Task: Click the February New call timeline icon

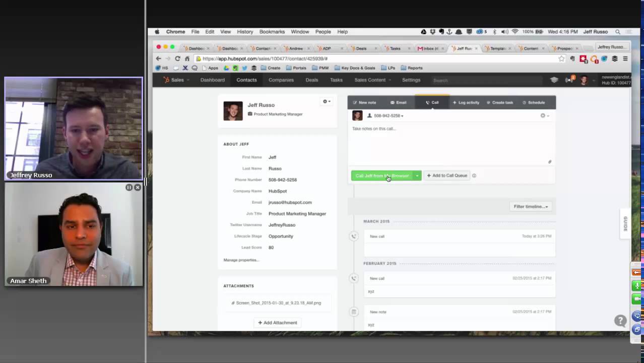Action: click(354, 278)
